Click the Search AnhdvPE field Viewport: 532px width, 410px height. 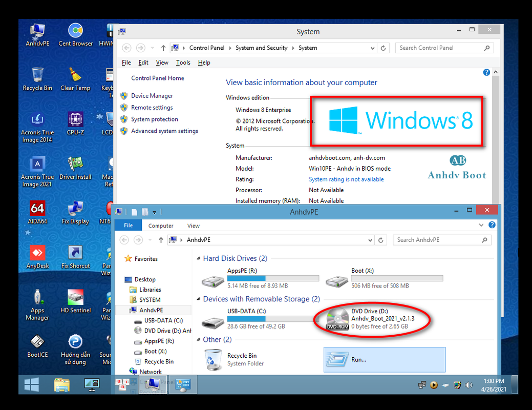pyautogui.click(x=442, y=240)
